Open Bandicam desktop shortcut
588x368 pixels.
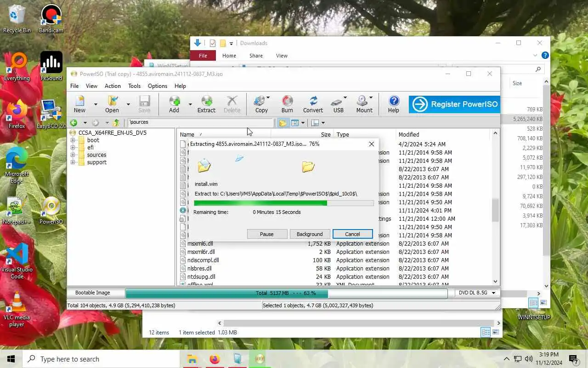[x=51, y=19]
